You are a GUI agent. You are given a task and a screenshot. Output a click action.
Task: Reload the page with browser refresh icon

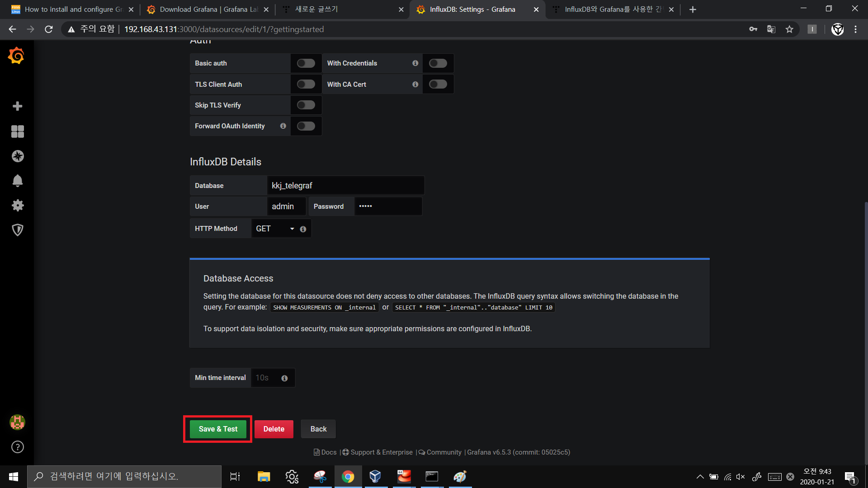point(49,29)
